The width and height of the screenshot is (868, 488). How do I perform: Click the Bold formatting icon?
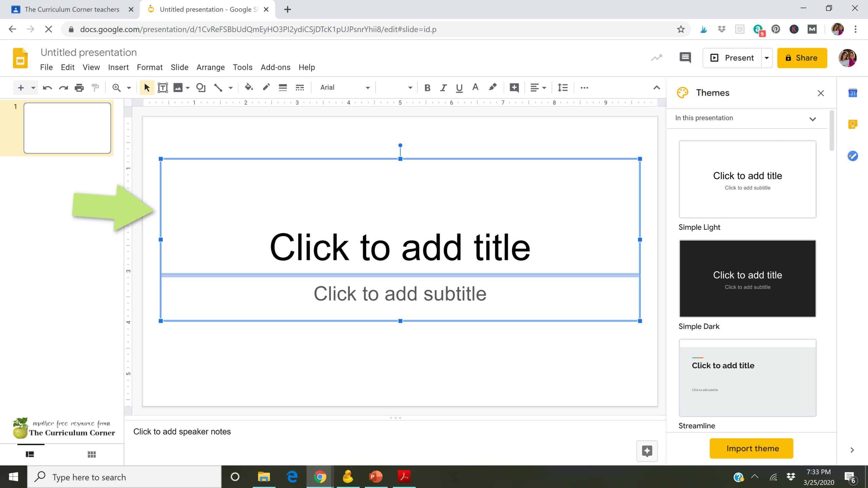[427, 87]
